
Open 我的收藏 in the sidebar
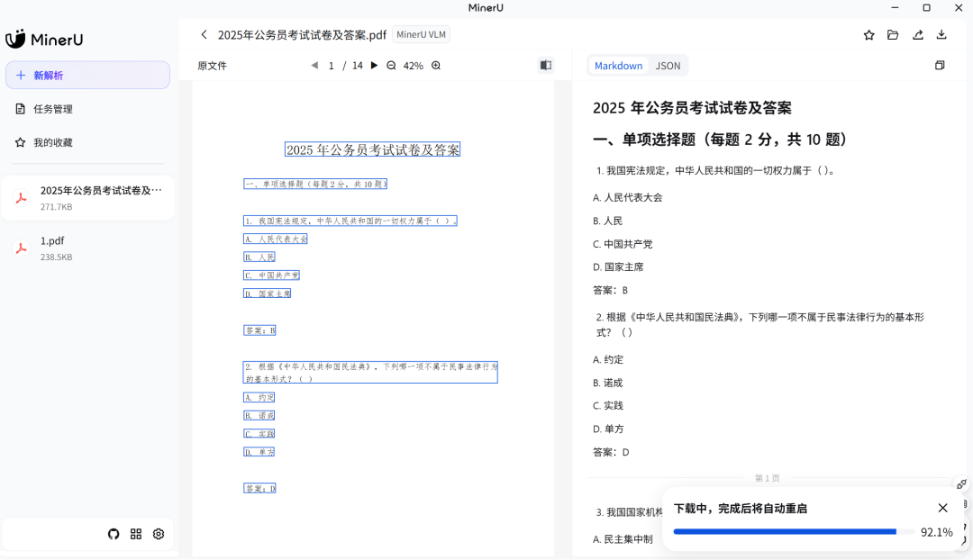[x=53, y=142]
